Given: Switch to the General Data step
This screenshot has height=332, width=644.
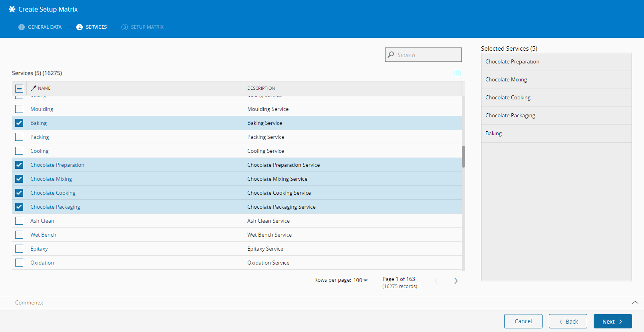Looking at the screenshot, I should pyautogui.click(x=45, y=27).
